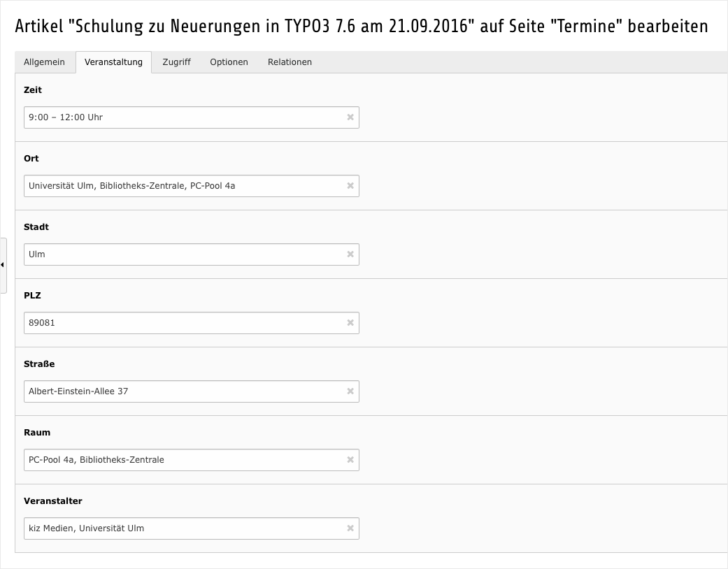Open the Zugriff tab
Screen dimensions: 728x569
176,62
